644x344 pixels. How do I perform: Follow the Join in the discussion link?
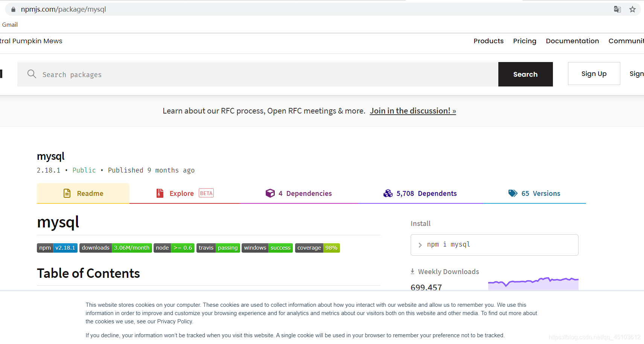(413, 111)
